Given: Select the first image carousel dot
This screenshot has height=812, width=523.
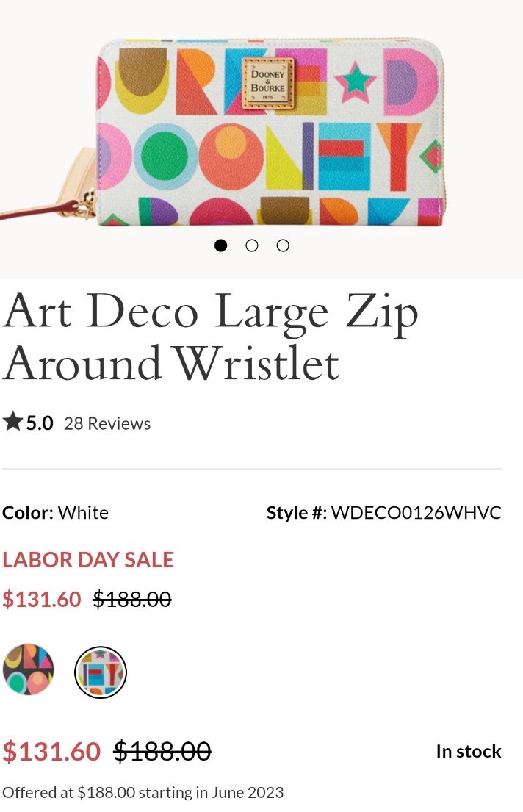Looking at the screenshot, I should [220, 245].
